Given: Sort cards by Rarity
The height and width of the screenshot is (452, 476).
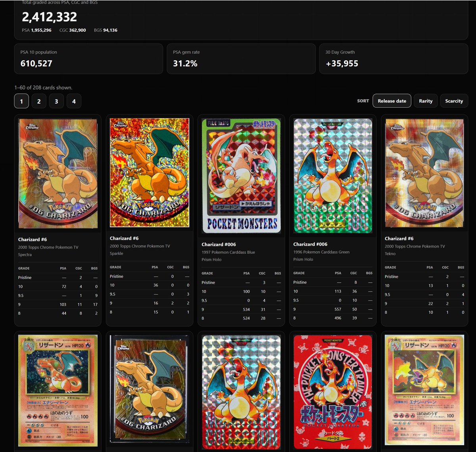Looking at the screenshot, I should (426, 101).
